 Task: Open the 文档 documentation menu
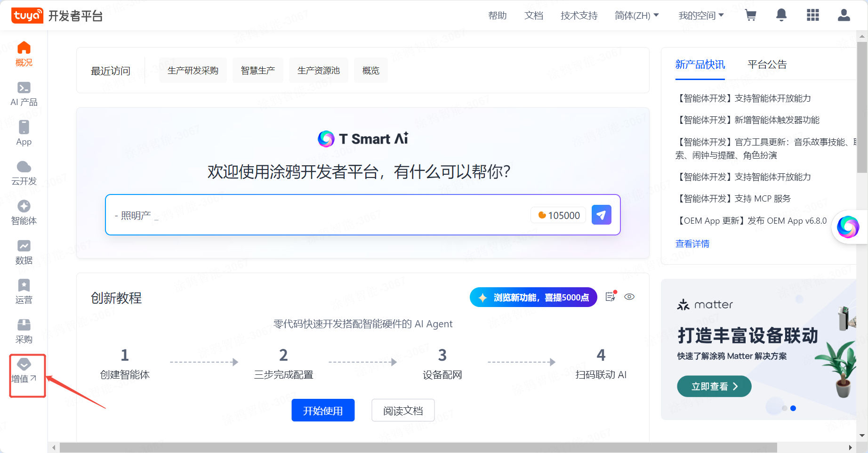[x=534, y=16]
